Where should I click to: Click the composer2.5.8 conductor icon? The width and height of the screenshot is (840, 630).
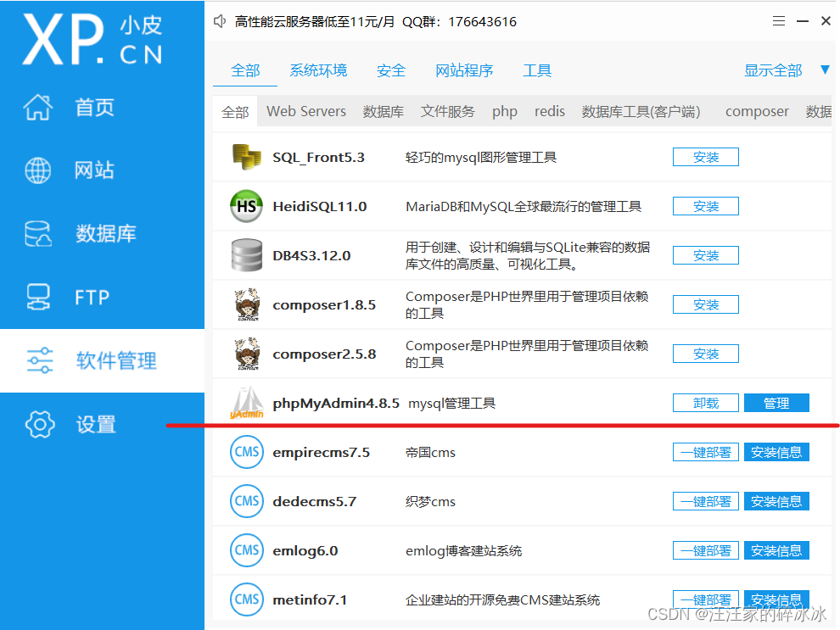click(x=247, y=354)
